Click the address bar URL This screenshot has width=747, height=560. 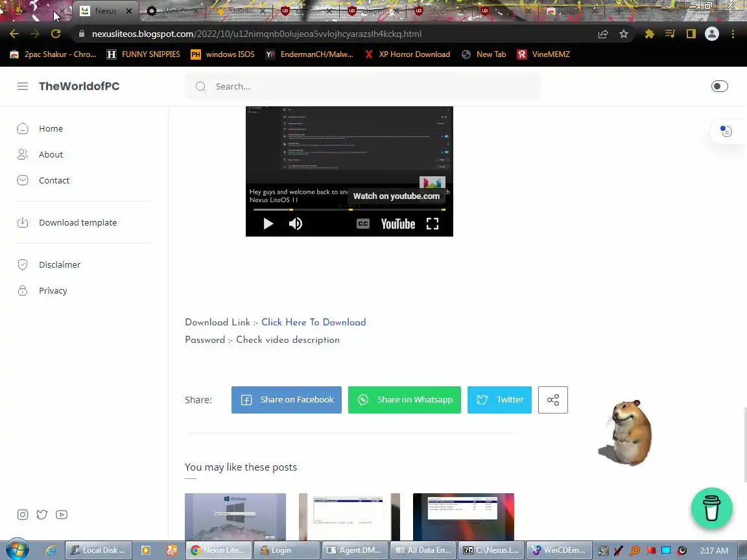[x=257, y=34]
